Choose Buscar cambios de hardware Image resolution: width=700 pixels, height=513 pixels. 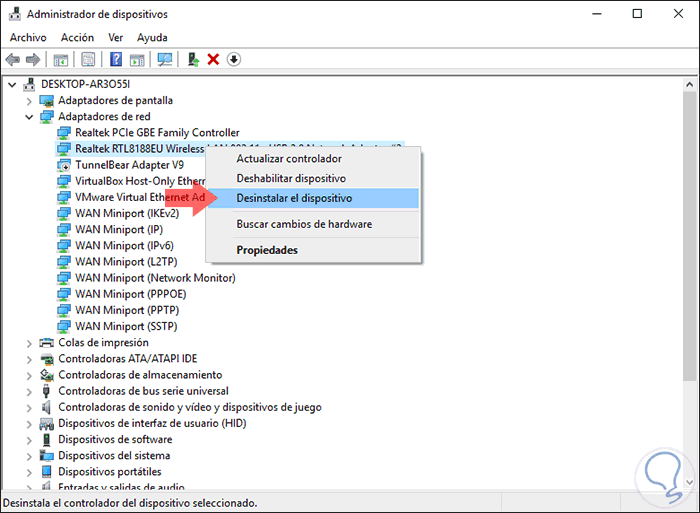[312, 224]
